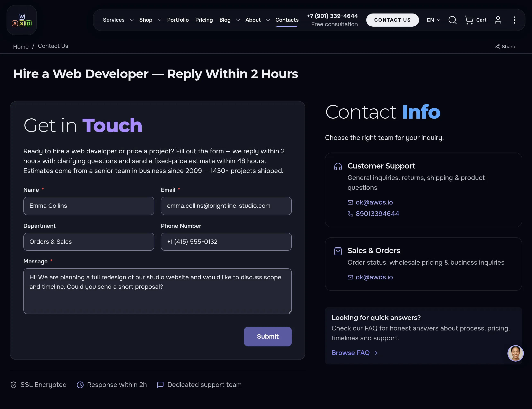Click the CONTACT US button

click(x=392, y=20)
